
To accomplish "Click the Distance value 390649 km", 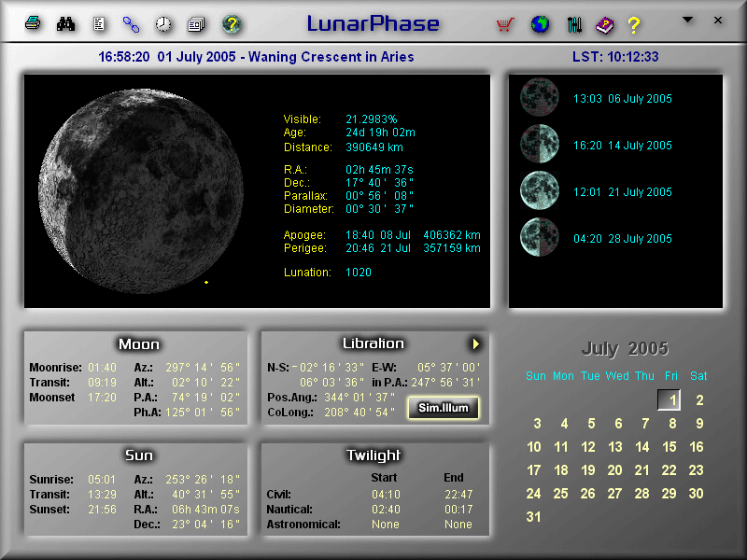I will coord(374,147).
